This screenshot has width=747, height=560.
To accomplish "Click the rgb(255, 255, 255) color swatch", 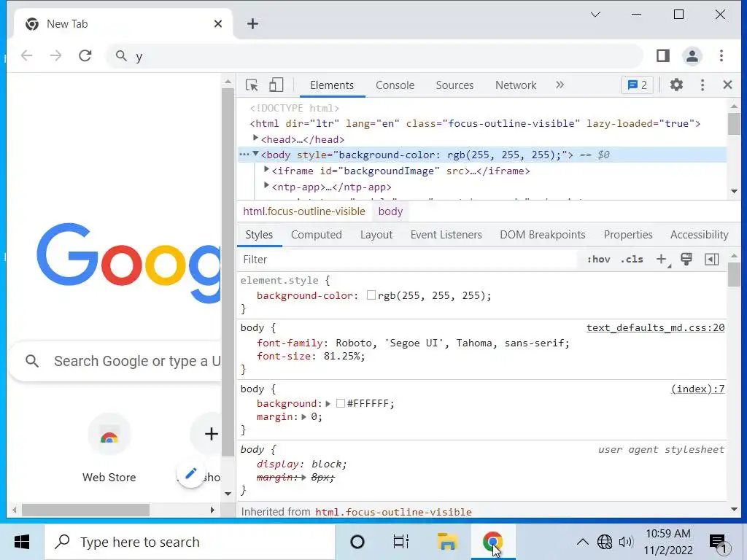I will 371,295.
